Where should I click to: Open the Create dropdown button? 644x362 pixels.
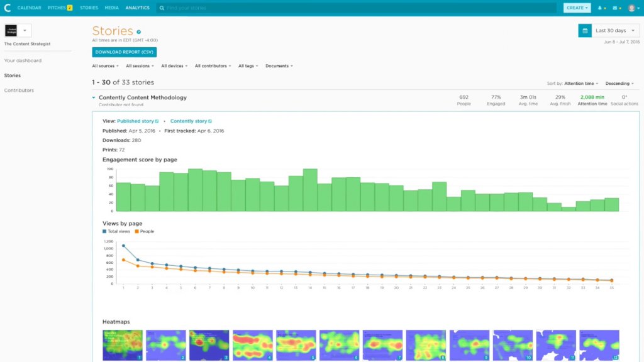click(577, 8)
